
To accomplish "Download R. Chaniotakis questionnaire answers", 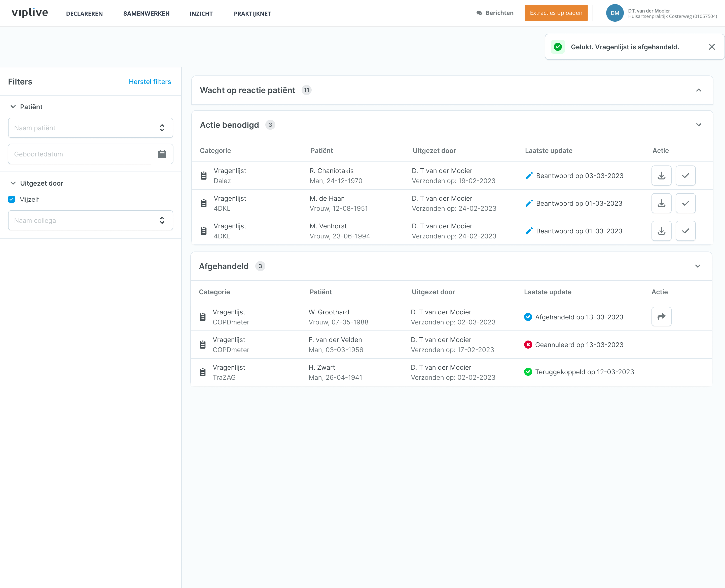I will coord(661,176).
